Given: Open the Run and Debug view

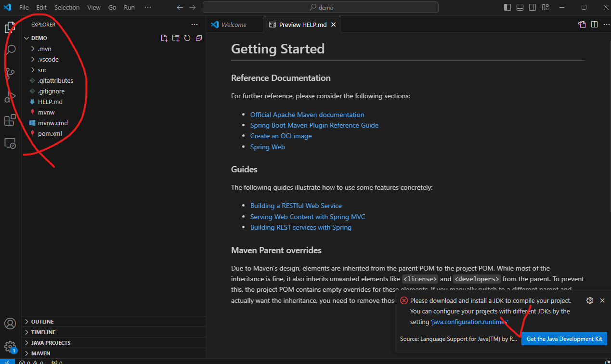Looking at the screenshot, I should click(x=10, y=96).
